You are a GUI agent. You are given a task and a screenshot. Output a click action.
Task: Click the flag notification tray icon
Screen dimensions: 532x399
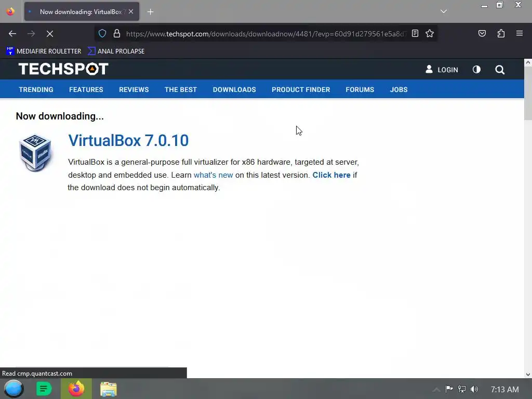[x=449, y=389]
